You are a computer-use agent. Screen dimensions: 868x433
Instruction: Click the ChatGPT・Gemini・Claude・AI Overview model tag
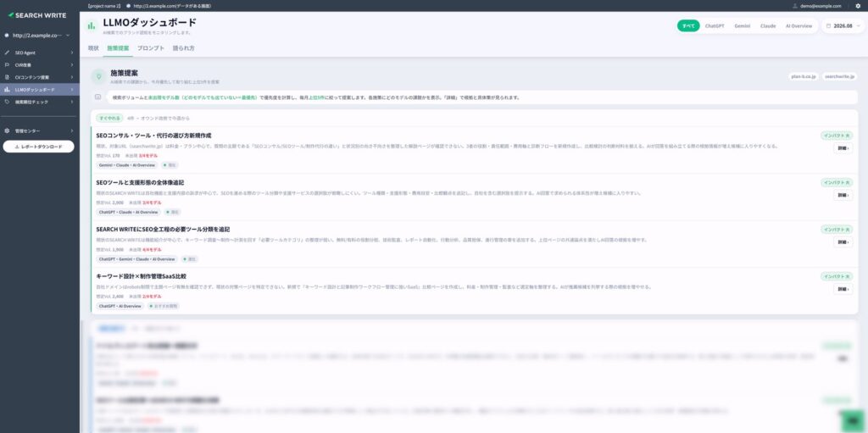click(136, 258)
